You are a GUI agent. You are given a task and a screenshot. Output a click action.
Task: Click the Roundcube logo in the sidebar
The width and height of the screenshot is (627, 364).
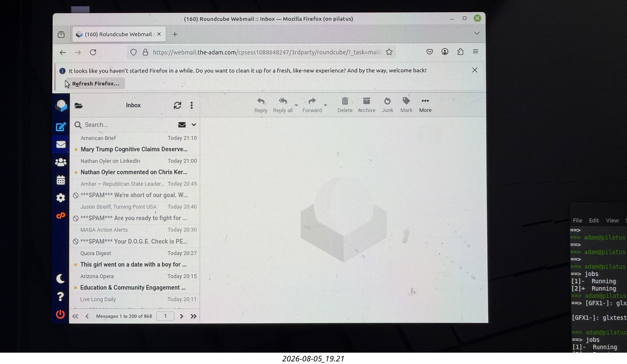point(61,105)
